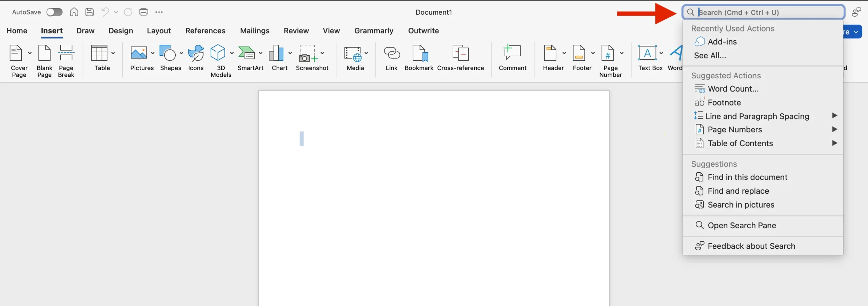Toggle the AutoSave switch
868x306 pixels.
54,12
